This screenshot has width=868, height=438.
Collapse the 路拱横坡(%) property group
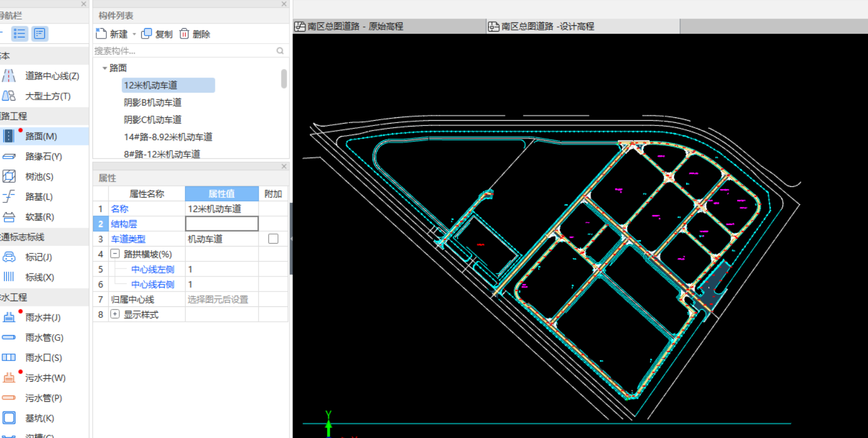click(x=115, y=253)
